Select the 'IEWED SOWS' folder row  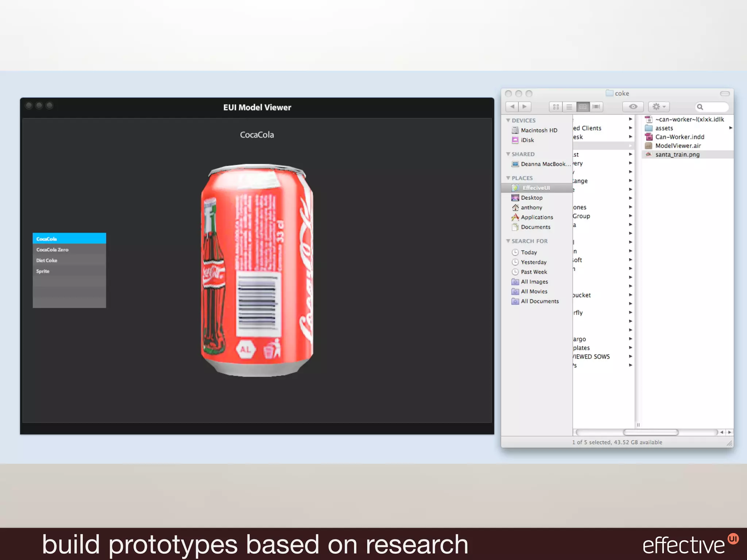click(604, 357)
